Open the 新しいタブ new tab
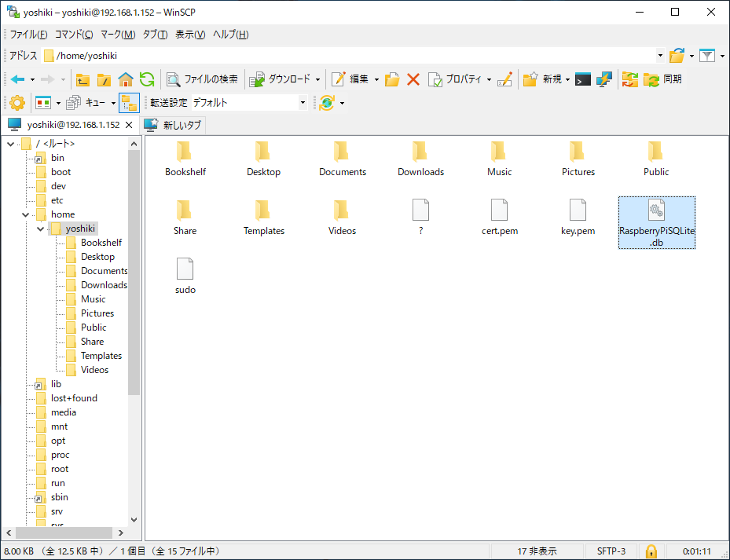 click(x=173, y=125)
